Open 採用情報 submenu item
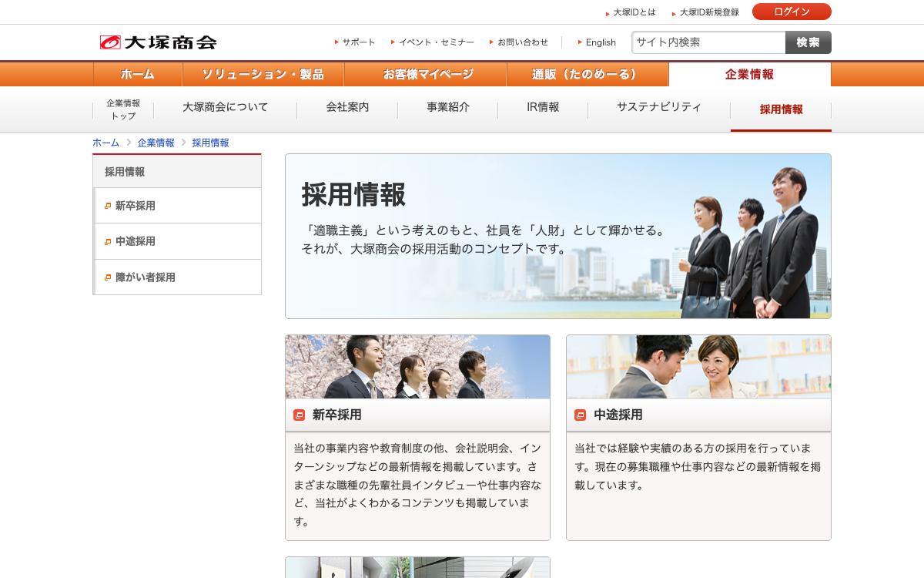The width and height of the screenshot is (924, 578). 781,109
